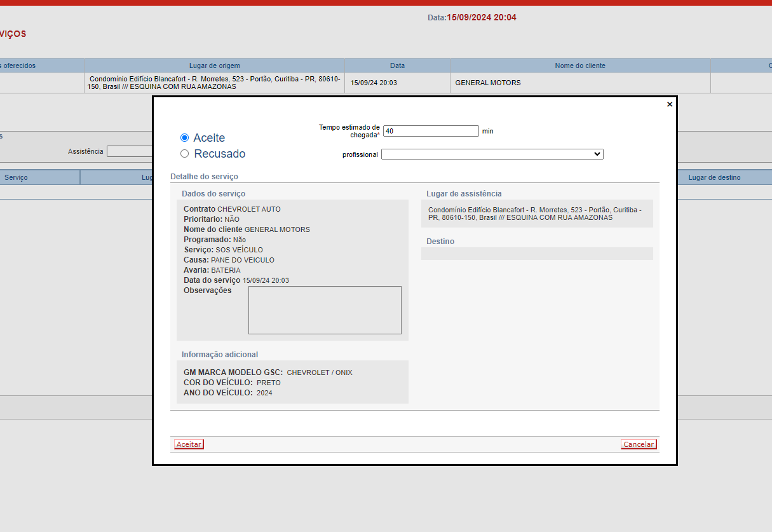The width and height of the screenshot is (772, 532).
Task: Open the profissional dropdown
Action: 492,154
